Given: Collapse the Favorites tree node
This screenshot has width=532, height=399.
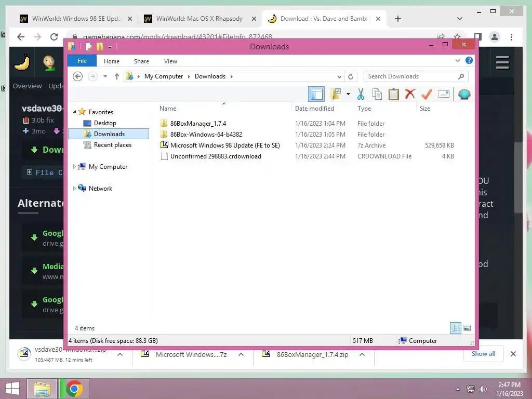Looking at the screenshot, I should tap(74, 112).
